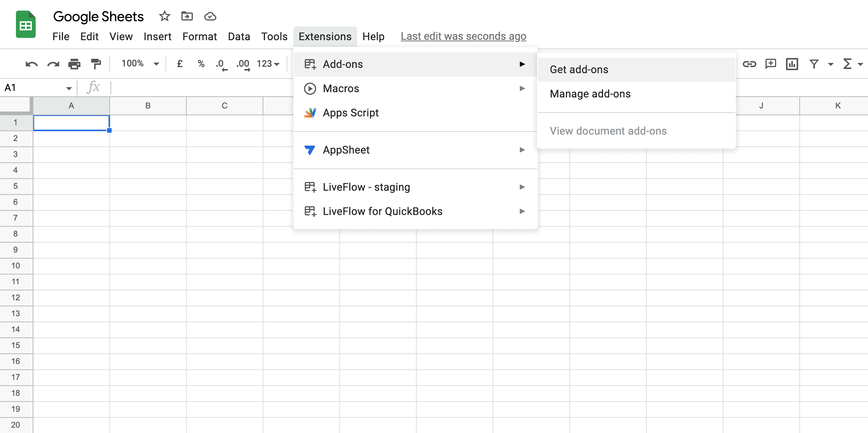Click the Macros play icon
Viewport: 868px width, 433px height.
(x=310, y=88)
